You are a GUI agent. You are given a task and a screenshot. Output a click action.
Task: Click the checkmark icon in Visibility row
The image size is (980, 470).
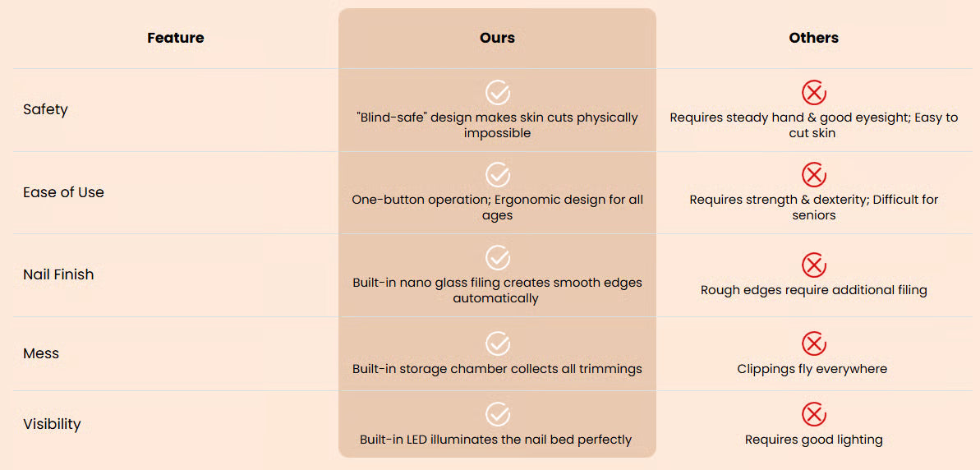pyautogui.click(x=497, y=414)
